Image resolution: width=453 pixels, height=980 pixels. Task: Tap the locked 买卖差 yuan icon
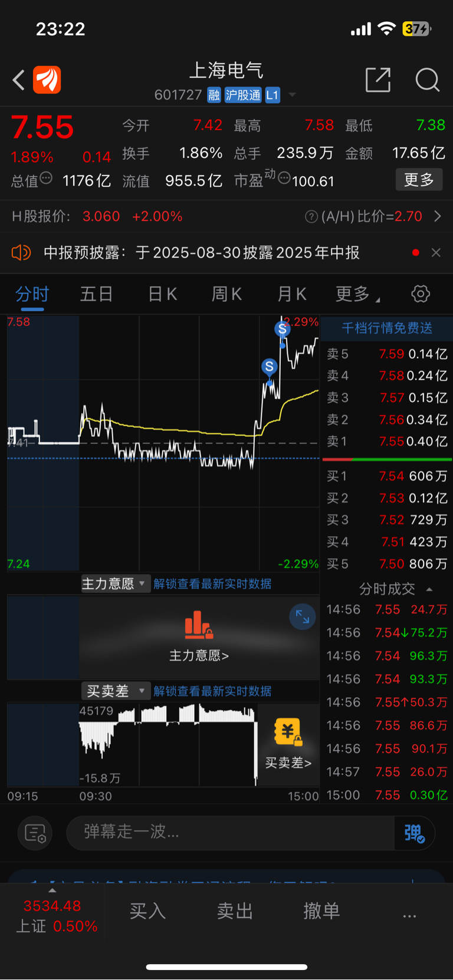click(288, 732)
